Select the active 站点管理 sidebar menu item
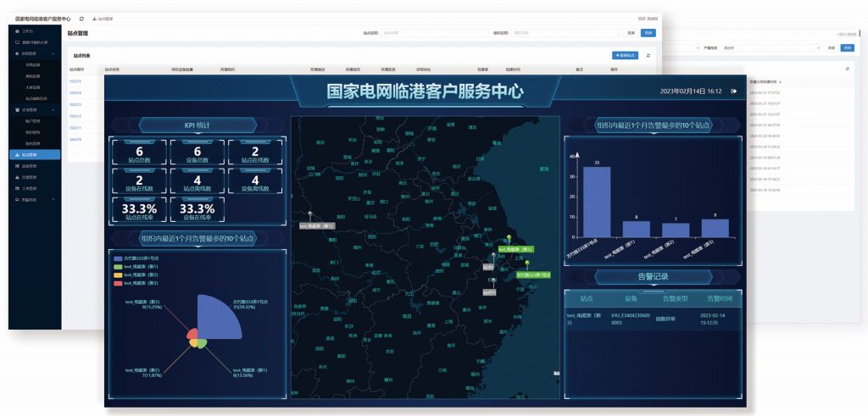This screenshot has height=416, width=868. point(34,155)
